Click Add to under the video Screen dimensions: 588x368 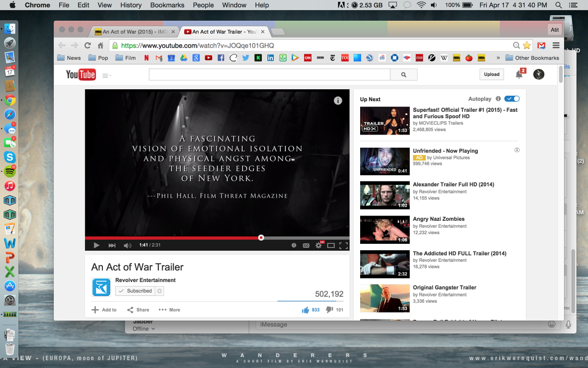(104, 310)
